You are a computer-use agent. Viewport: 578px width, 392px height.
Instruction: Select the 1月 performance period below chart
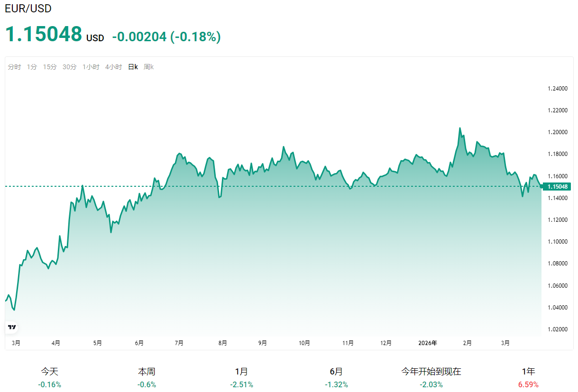coord(241,378)
